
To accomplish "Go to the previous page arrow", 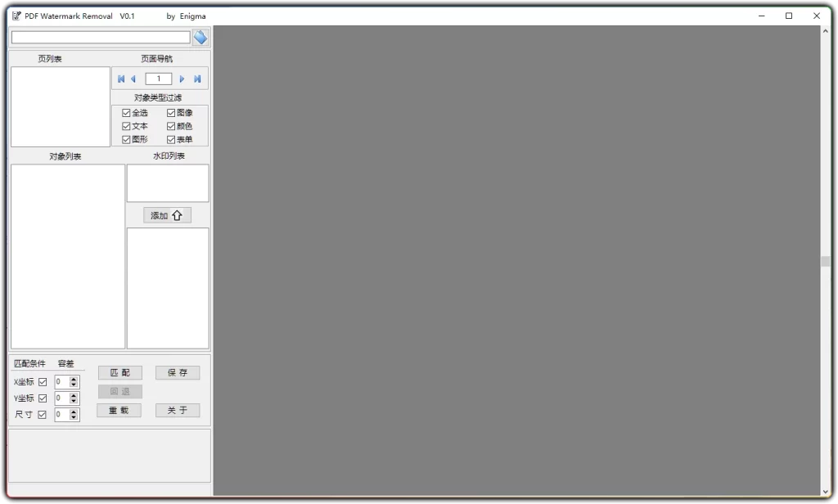I will tap(133, 79).
